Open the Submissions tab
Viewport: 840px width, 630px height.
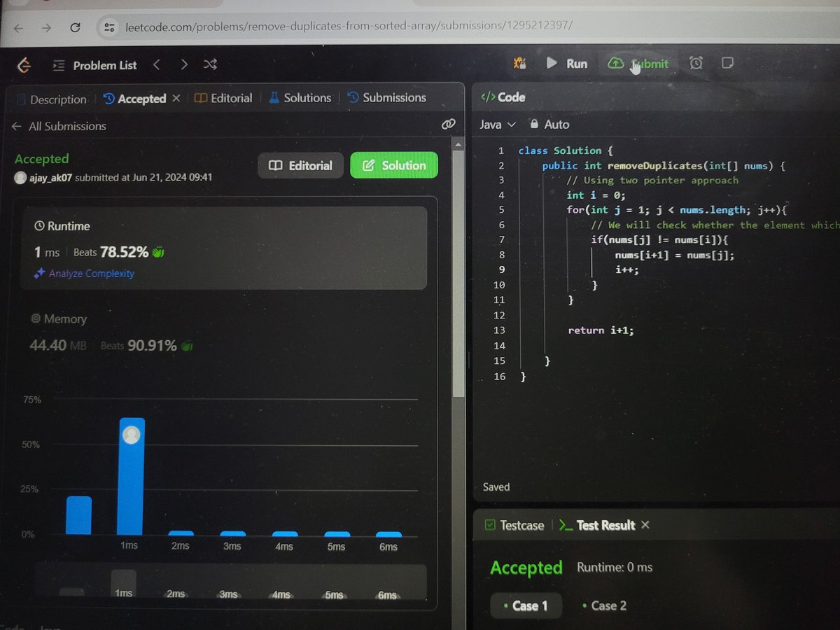pos(386,98)
